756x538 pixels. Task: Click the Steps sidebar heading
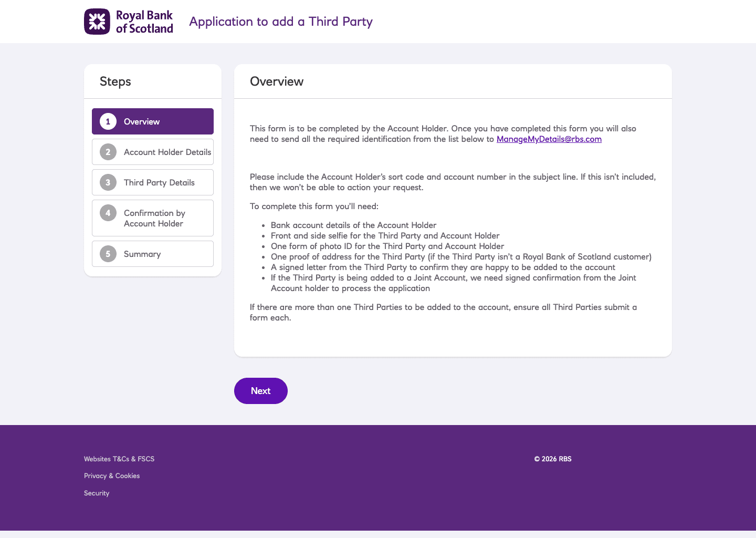[x=115, y=81]
